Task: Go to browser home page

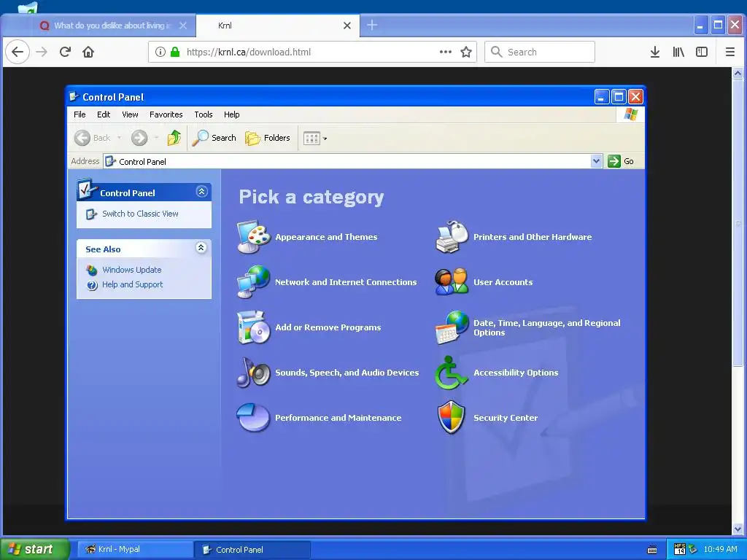Action: pyautogui.click(x=88, y=52)
